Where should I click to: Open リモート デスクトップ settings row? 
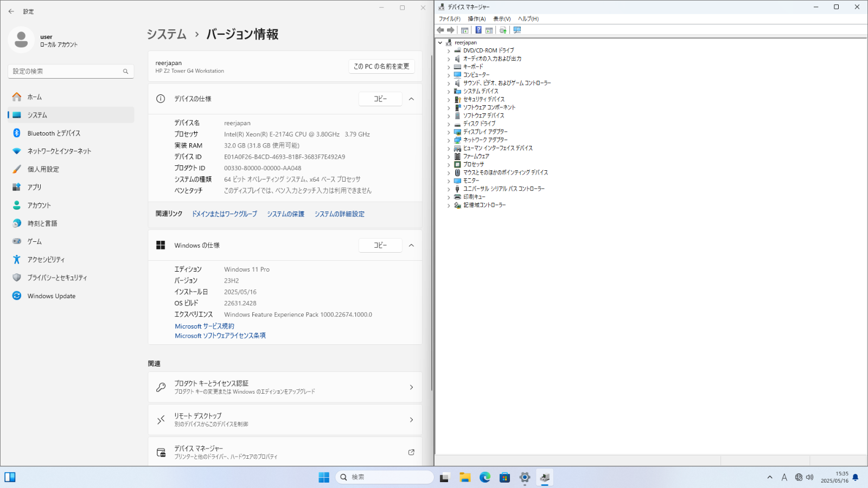pyautogui.click(x=285, y=420)
